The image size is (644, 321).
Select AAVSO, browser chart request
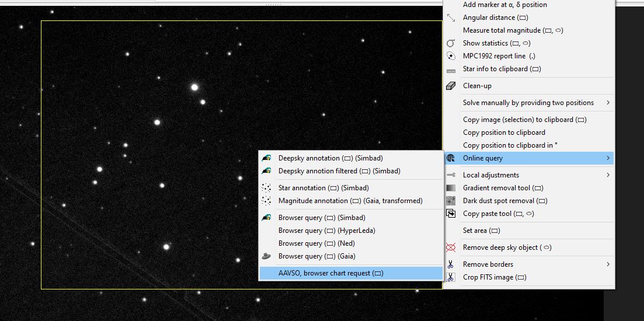click(x=330, y=273)
